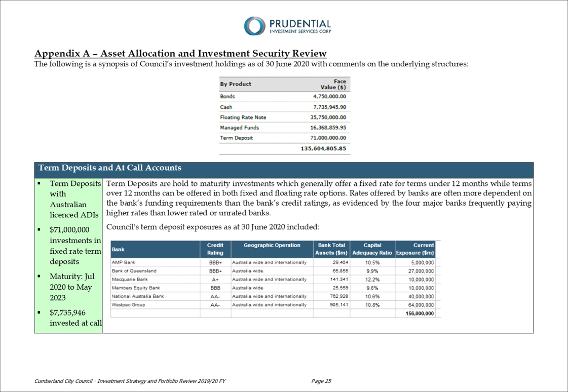Click the Managed Funds value 16,368,859.95
568x392 pixels.
pyautogui.click(x=328, y=128)
